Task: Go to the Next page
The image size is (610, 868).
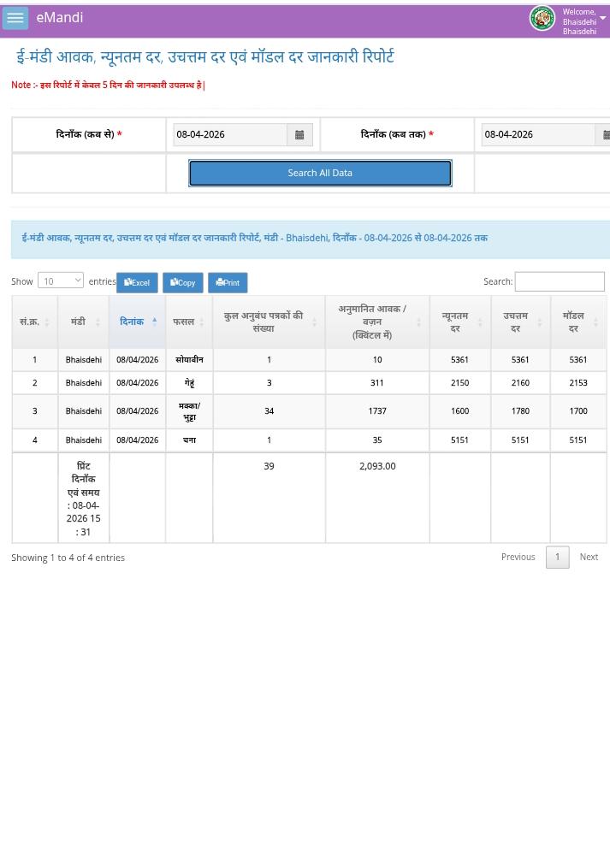Action: click(589, 557)
